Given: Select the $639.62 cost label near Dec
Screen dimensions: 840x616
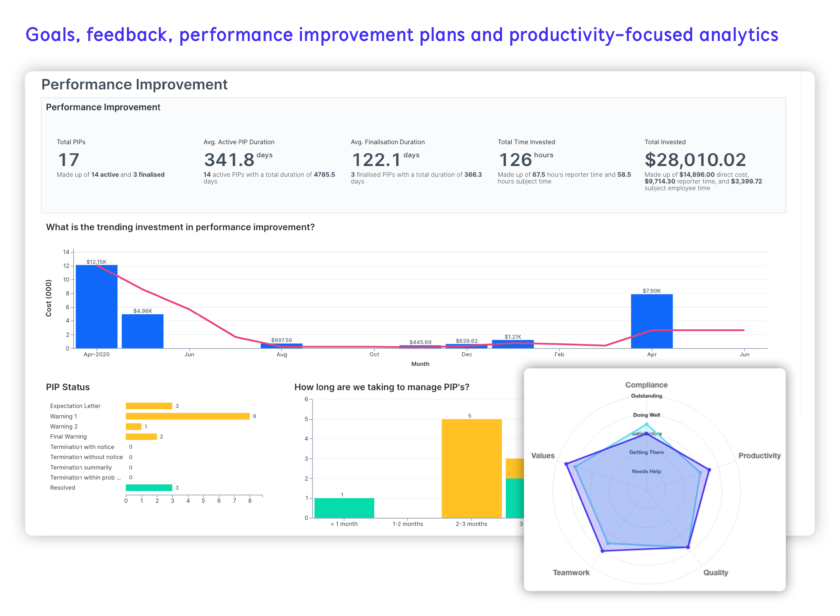Looking at the screenshot, I should pyautogui.click(x=466, y=341).
